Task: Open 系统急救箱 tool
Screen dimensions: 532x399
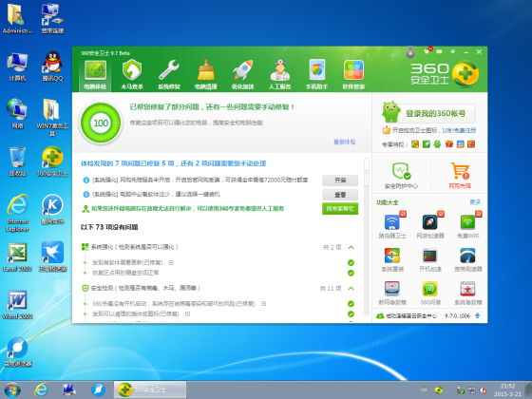Action: coord(467,293)
